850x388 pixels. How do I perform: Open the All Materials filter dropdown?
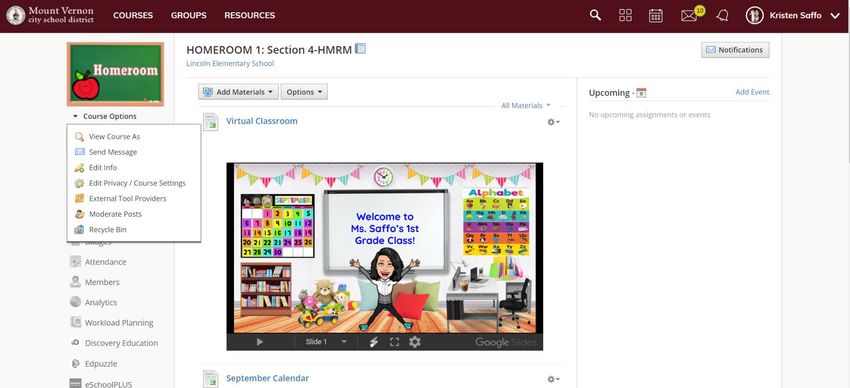tap(525, 106)
